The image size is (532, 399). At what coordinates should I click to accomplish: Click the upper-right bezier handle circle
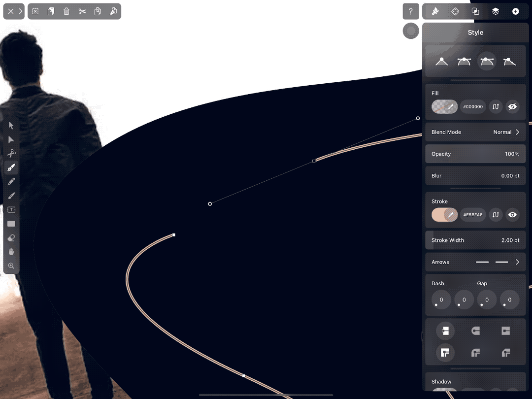418,118
